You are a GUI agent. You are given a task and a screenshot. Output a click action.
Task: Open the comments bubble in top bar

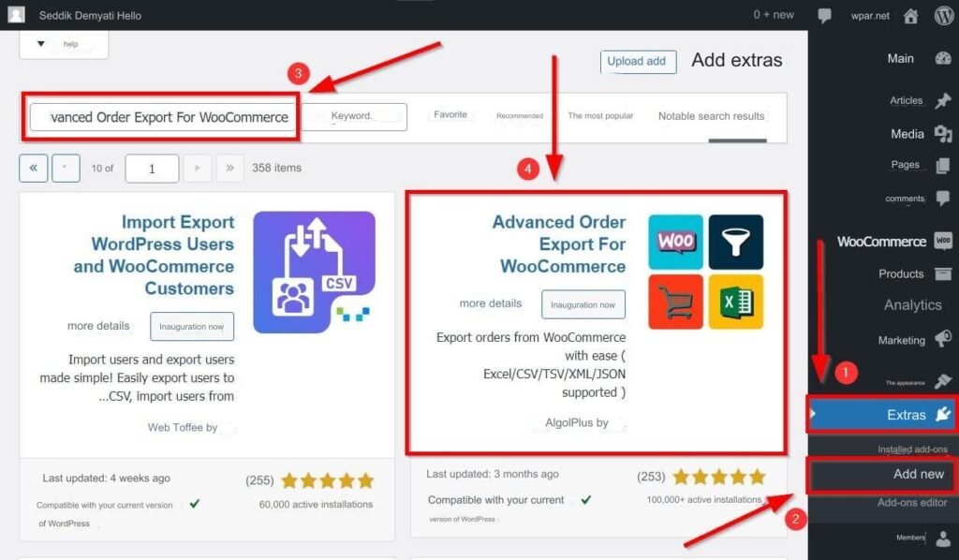pos(824,16)
